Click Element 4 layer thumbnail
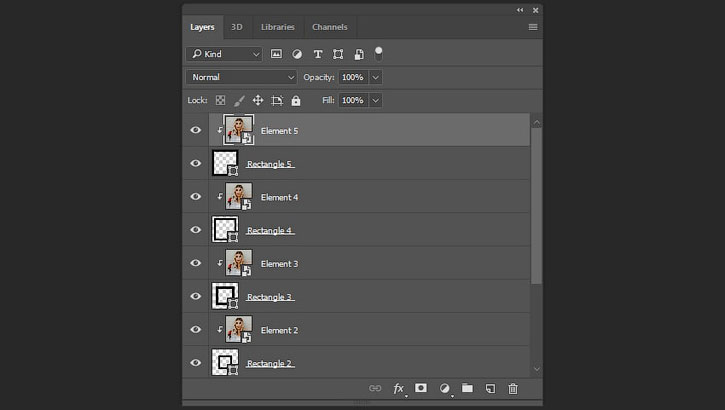The width and height of the screenshot is (725, 410). (239, 196)
